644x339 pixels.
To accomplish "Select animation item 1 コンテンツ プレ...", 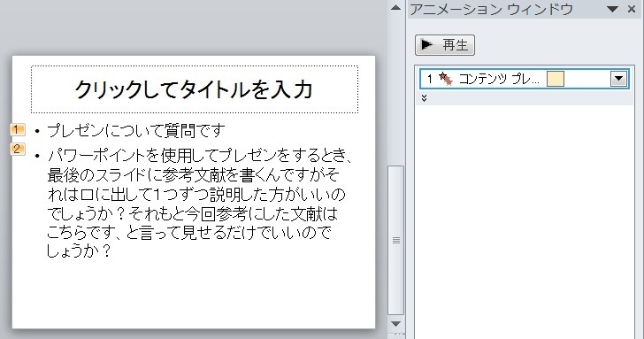I will point(524,79).
